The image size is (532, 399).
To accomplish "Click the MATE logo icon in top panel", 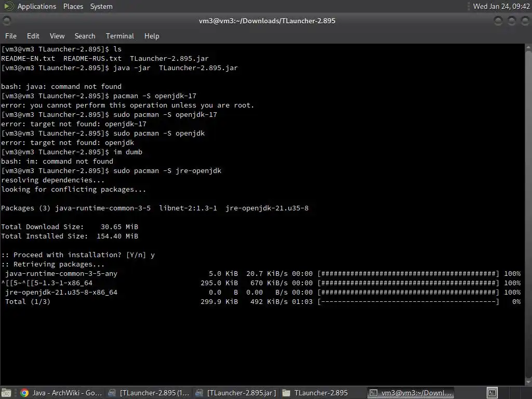I will (8, 6).
